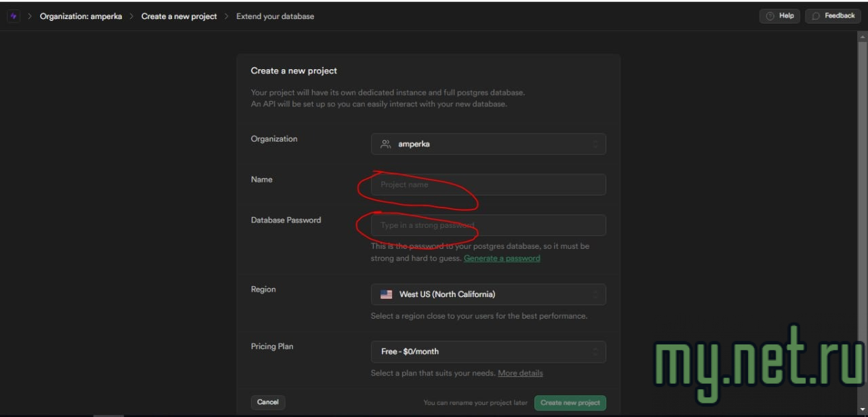The width and height of the screenshot is (868, 417).
Task: Open the More details pricing link
Action: coord(520,373)
